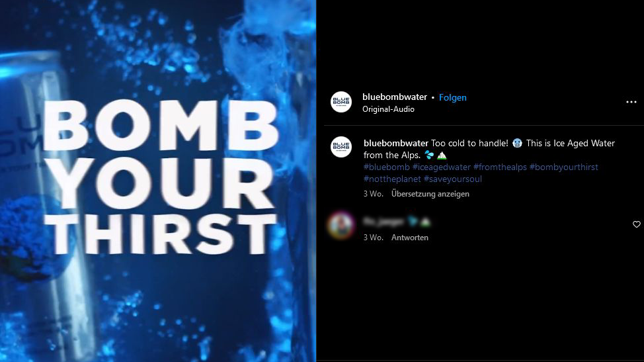This screenshot has width=644, height=362.
Task: Open the bluebombwater username in the header
Action: point(394,97)
